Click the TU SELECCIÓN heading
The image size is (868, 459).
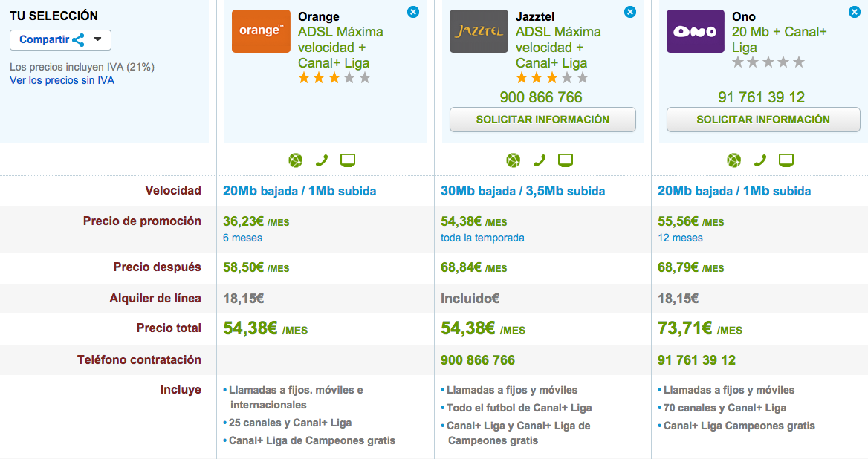[54, 16]
